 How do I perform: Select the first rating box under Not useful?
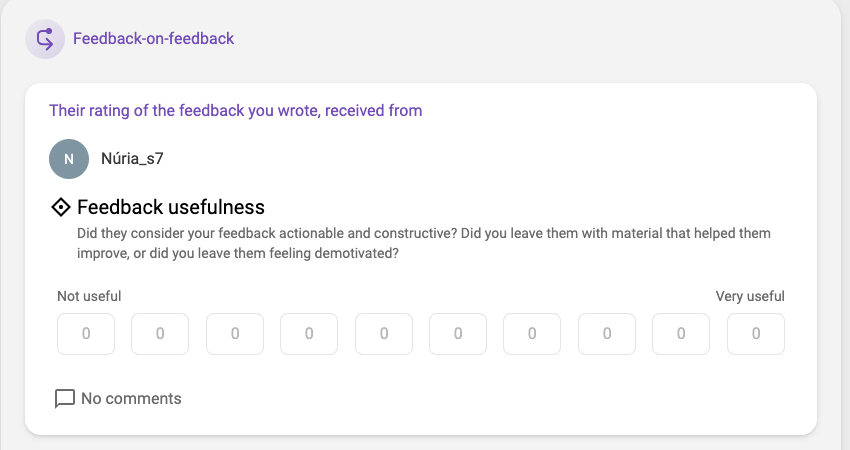[x=86, y=334]
